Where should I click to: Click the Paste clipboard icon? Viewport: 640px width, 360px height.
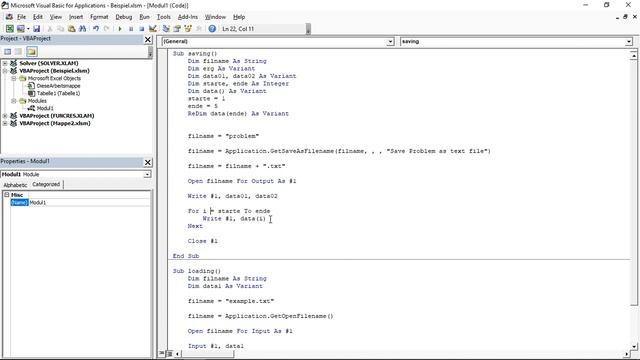coord(71,29)
